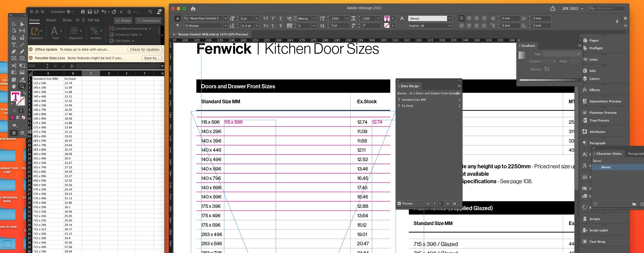Toggle character formatting controls A button

click(x=178, y=19)
